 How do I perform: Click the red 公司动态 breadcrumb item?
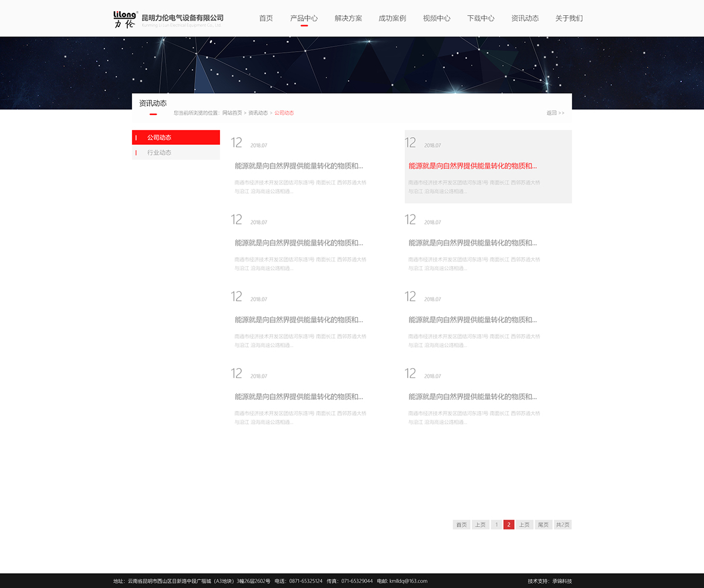tap(284, 113)
